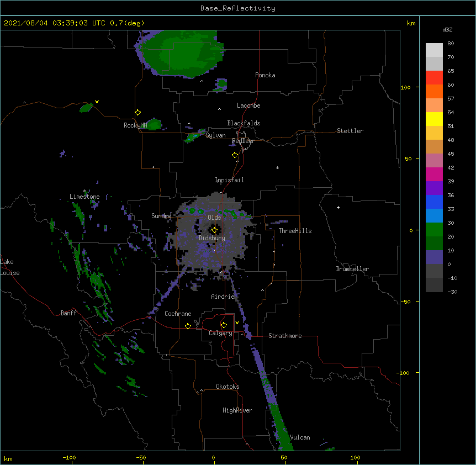This screenshot has width=476, height=465.
Task: Click the yellow diamond marker under Cochrane
Action: click(188, 326)
